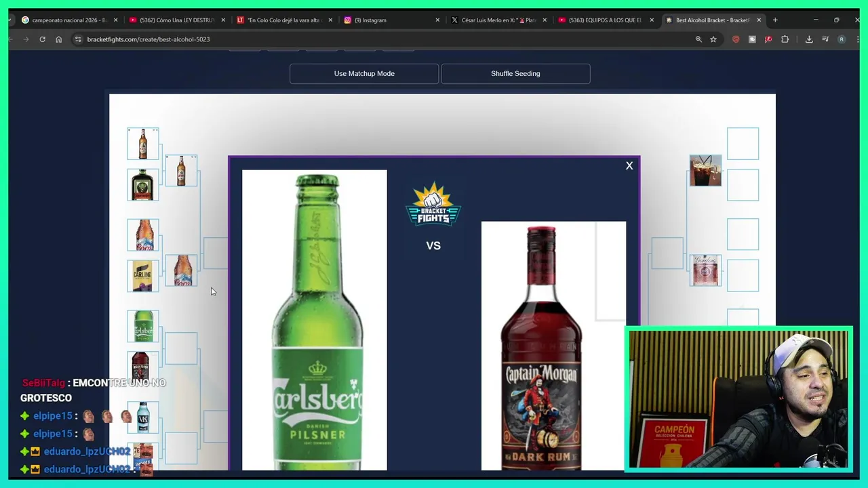View site information icon in address bar
The height and width of the screenshot is (488, 868).
click(x=79, y=39)
